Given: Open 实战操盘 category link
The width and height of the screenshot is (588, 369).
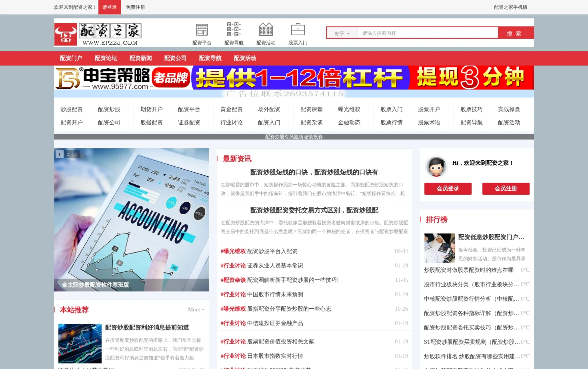Looking at the screenshot, I should coord(509,109).
